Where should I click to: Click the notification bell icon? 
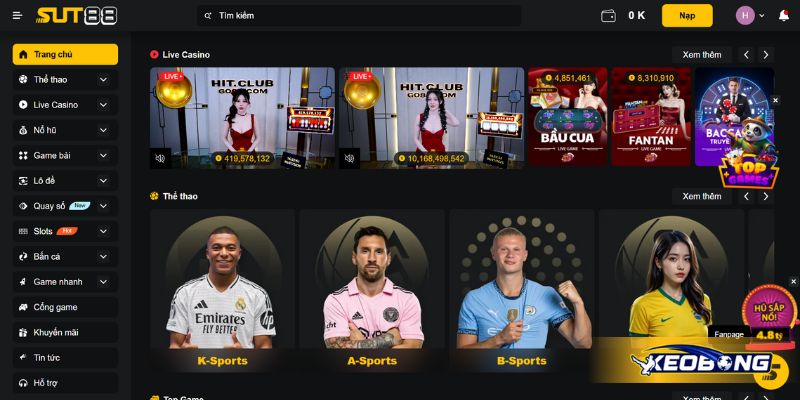[784, 15]
